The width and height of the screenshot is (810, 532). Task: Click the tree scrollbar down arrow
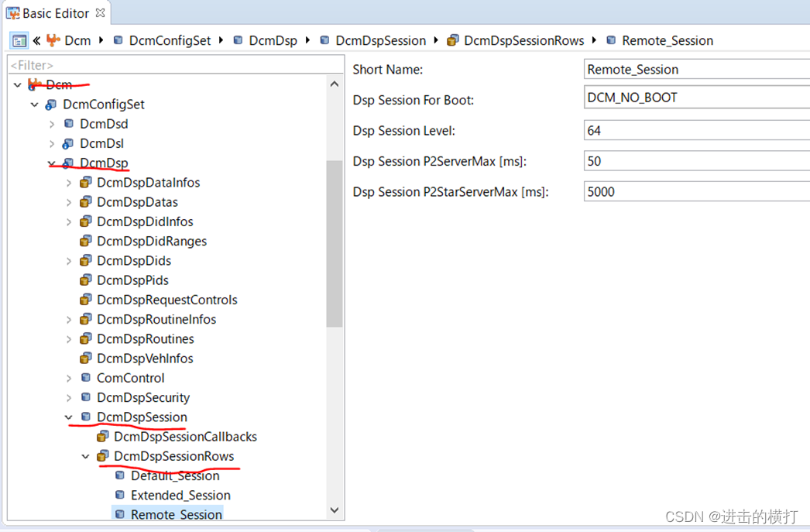point(335,510)
